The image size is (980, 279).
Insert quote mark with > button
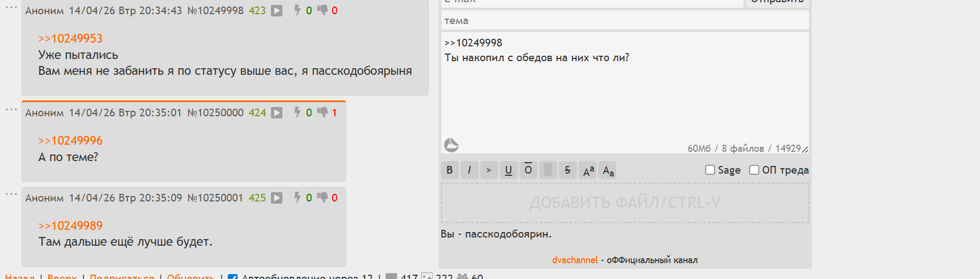coord(489,170)
